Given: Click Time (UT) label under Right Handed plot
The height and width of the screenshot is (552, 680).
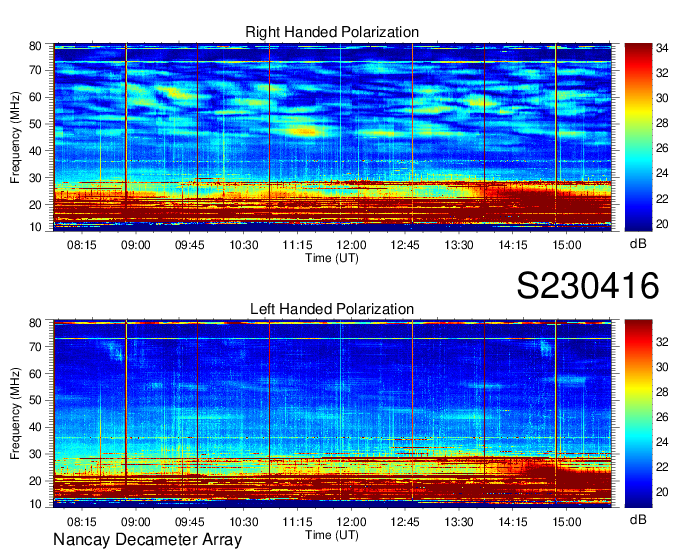Looking at the screenshot, I should (x=332, y=258).
